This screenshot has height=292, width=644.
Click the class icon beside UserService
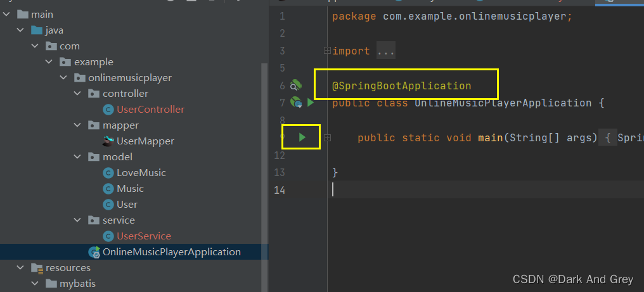pos(108,236)
